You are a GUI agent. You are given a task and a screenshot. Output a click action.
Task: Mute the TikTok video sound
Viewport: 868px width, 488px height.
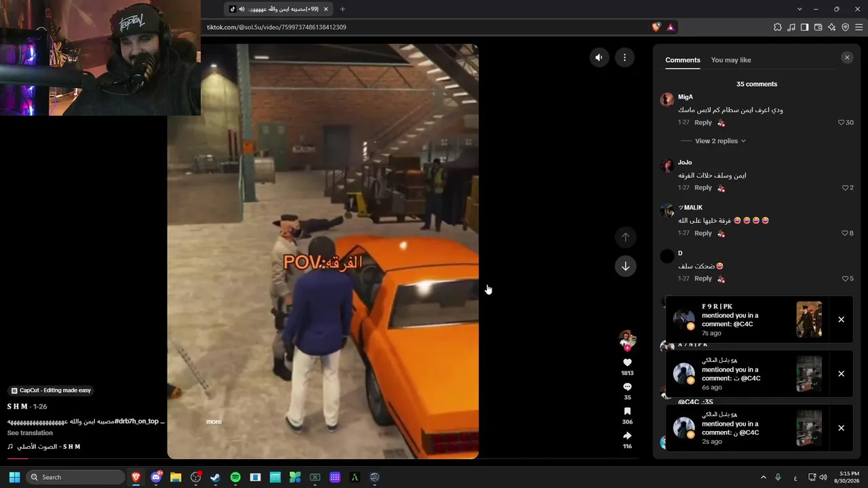[x=599, y=58]
